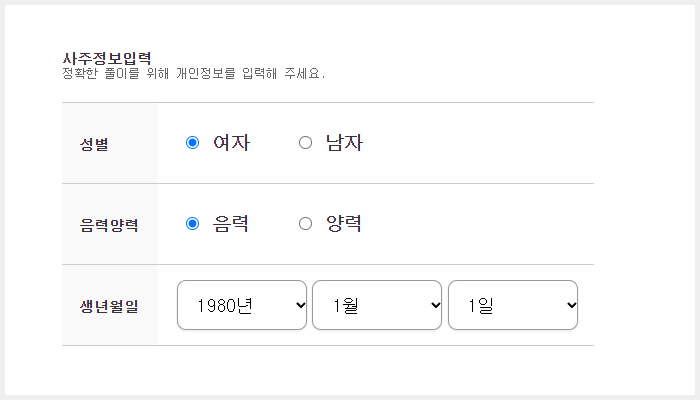The width and height of the screenshot is (700, 400).
Task: Click the 남자 label text
Action: click(344, 143)
